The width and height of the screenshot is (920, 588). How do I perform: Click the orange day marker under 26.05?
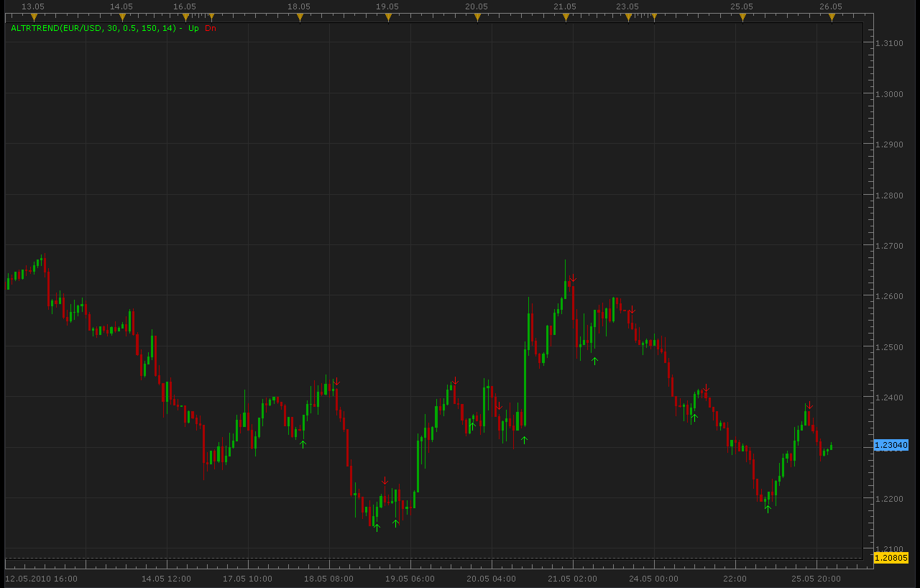832,17
